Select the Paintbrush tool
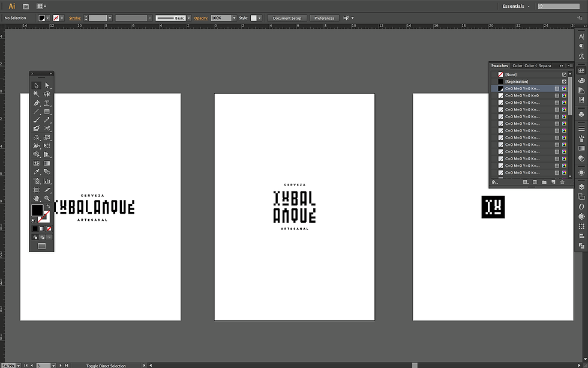Viewport: 588px width, 368px height. (37, 120)
